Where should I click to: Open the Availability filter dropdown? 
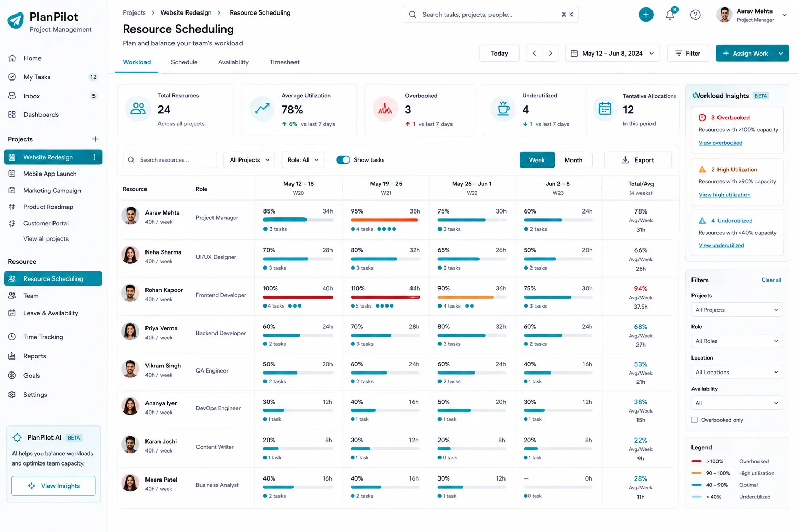tap(737, 403)
